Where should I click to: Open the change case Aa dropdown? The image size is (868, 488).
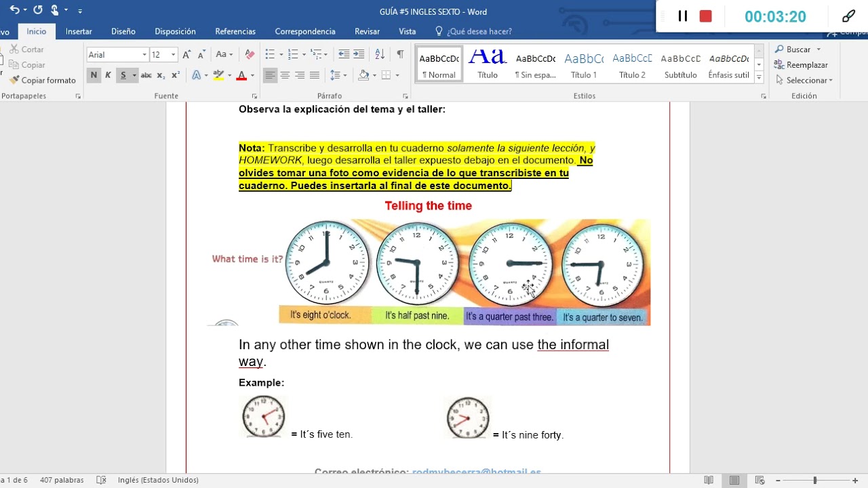224,55
